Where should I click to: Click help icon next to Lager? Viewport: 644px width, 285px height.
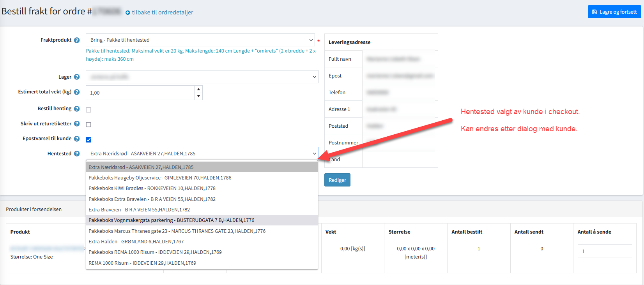click(x=77, y=77)
